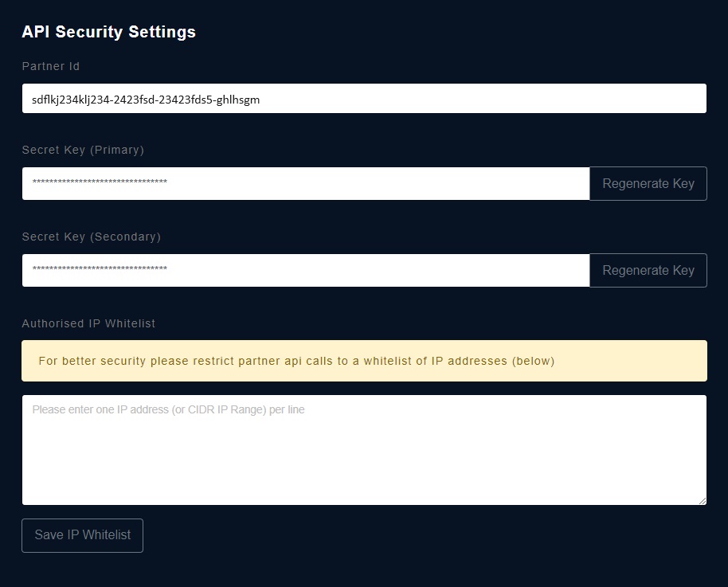Regenerate the secondary secret key

[648, 270]
